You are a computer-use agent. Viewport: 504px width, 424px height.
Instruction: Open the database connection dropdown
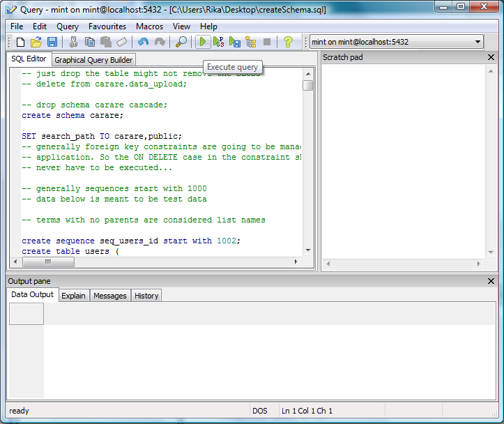478,42
